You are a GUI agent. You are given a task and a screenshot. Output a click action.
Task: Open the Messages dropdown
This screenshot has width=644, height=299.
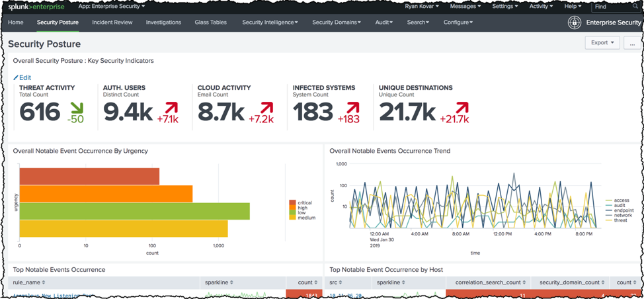[465, 7]
